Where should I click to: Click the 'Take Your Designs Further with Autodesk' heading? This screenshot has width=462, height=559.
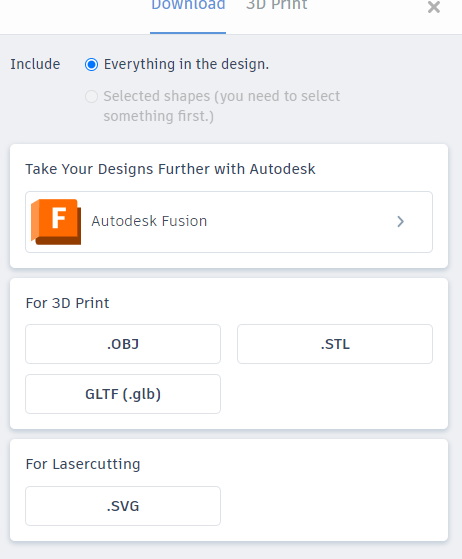point(170,169)
